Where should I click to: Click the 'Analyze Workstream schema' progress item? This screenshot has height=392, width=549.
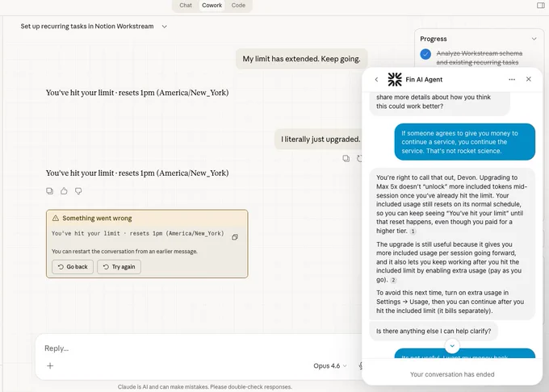tap(479, 58)
